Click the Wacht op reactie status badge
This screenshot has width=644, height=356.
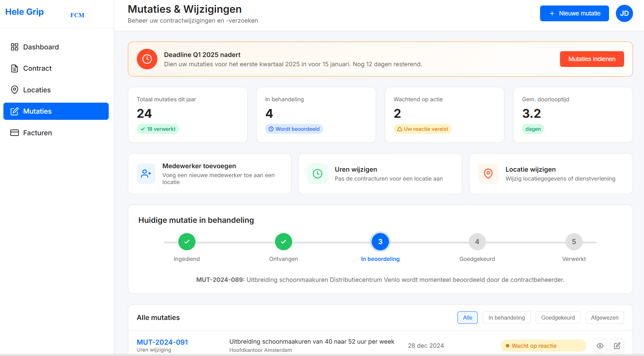pyautogui.click(x=543, y=346)
